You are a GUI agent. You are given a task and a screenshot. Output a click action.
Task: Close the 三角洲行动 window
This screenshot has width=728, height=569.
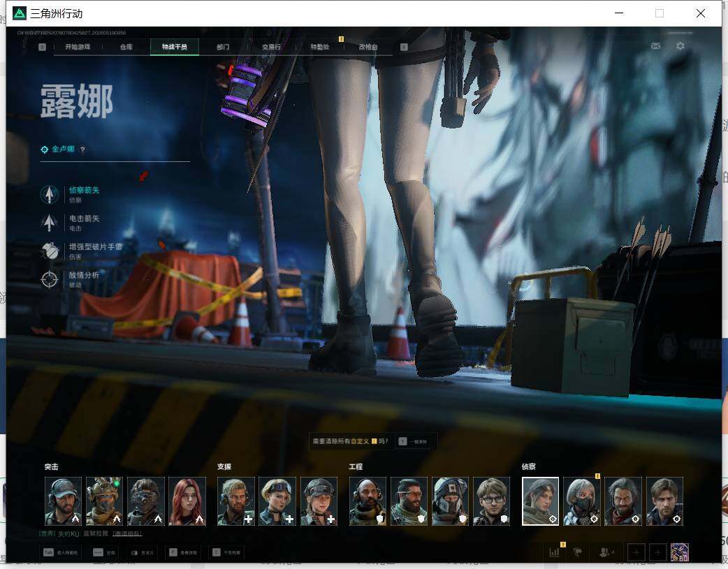coord(701,13)
